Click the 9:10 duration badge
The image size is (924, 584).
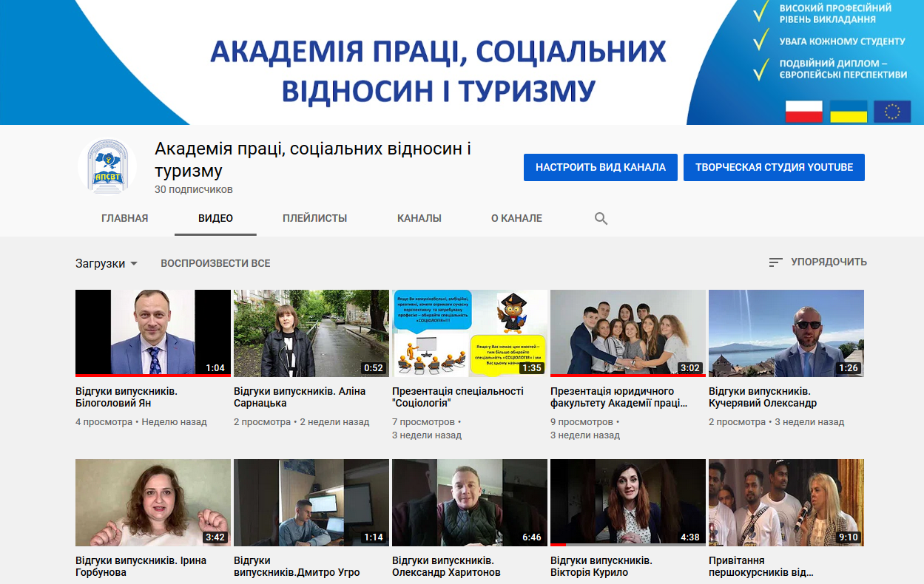(x=849, y=537)
